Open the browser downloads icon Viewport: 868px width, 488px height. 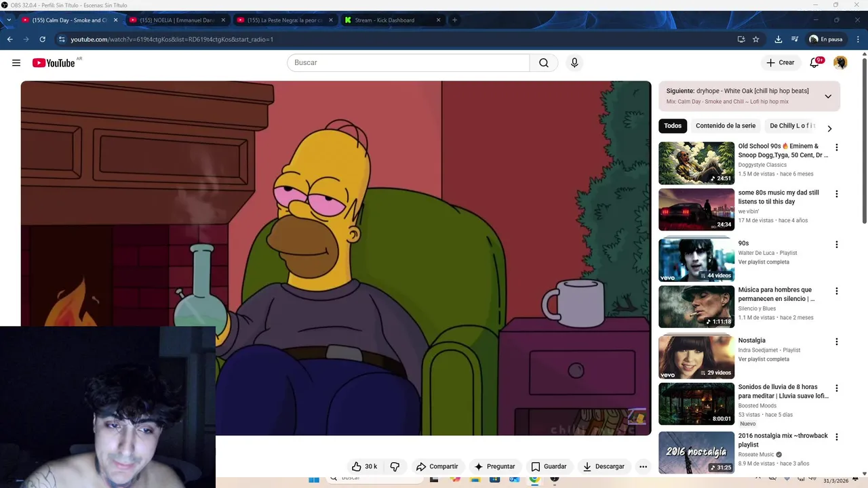[x=778, y=39]
